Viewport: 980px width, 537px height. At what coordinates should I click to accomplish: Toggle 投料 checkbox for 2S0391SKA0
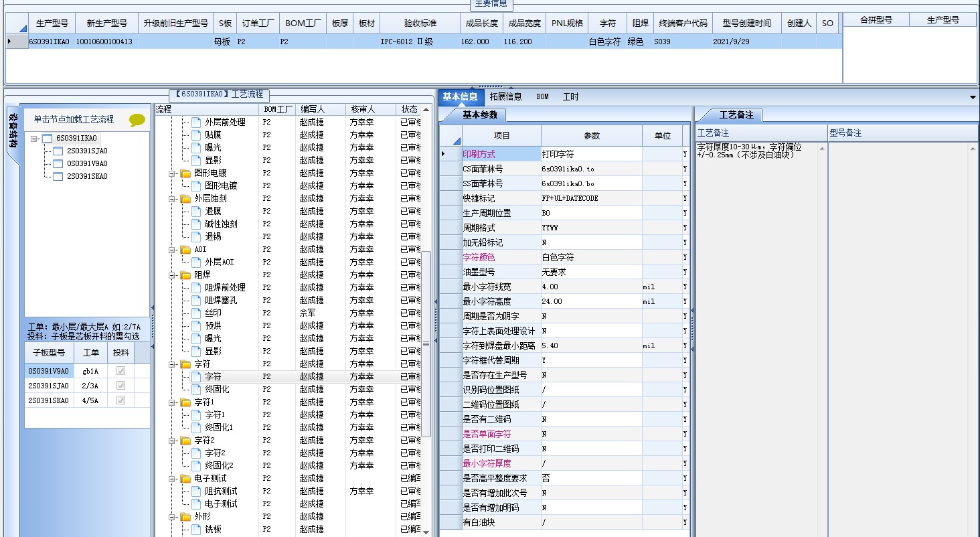[x=120, y=400]
